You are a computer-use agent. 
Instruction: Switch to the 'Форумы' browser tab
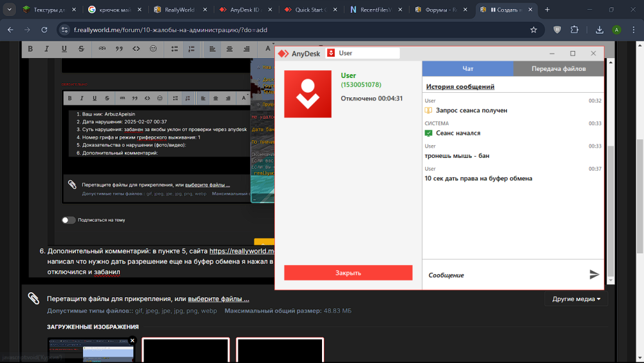pyautogui.click(x=440, y=10)
